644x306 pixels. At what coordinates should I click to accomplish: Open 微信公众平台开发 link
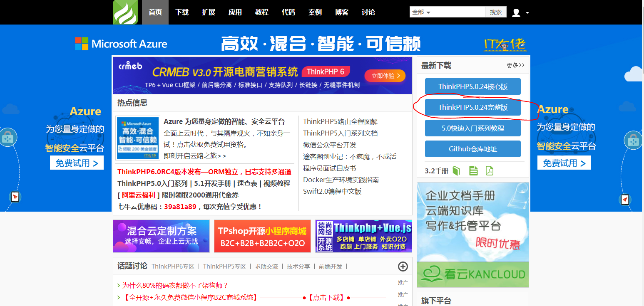330,145
